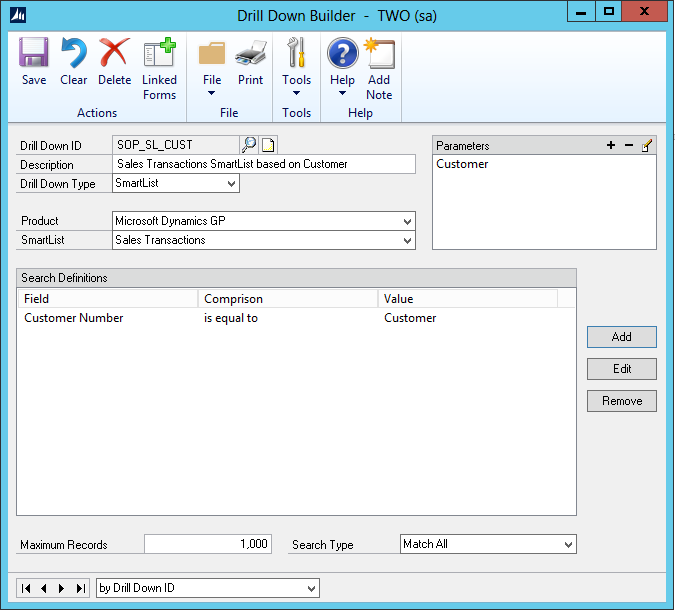Click the Clear undo-arrow icon
The width and height of the screenshot is (675, 611).
[x=74, y=53]
